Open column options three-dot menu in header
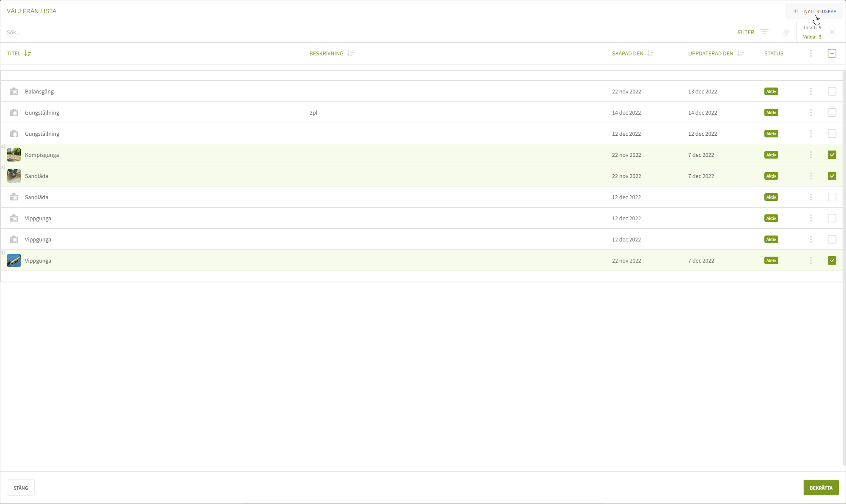This screenshot has width=846, height=504. click(x=810, y=53)
